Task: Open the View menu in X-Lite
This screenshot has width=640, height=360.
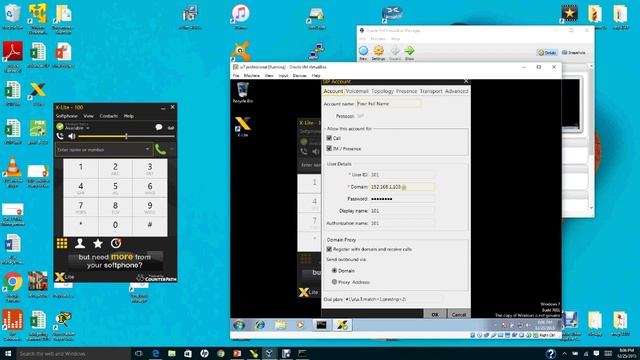Action: click(x=88, y=116)
